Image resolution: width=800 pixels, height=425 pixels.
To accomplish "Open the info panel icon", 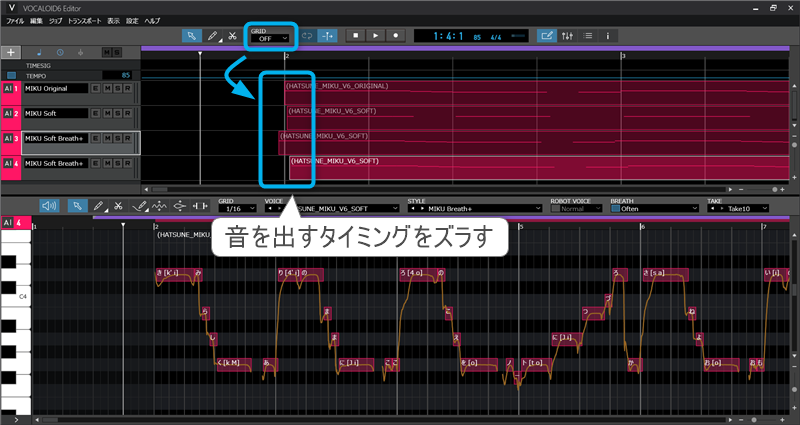I will click(607, 36).
